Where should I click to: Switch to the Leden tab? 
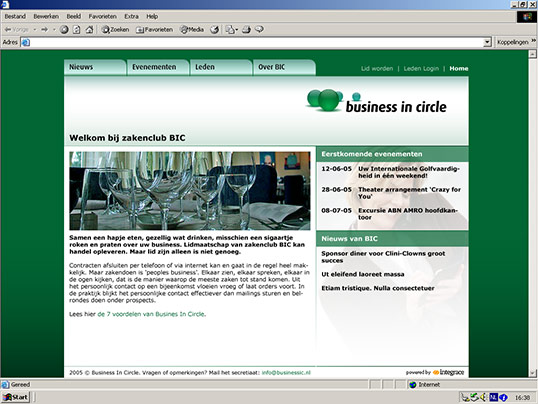tap(221, 67)
